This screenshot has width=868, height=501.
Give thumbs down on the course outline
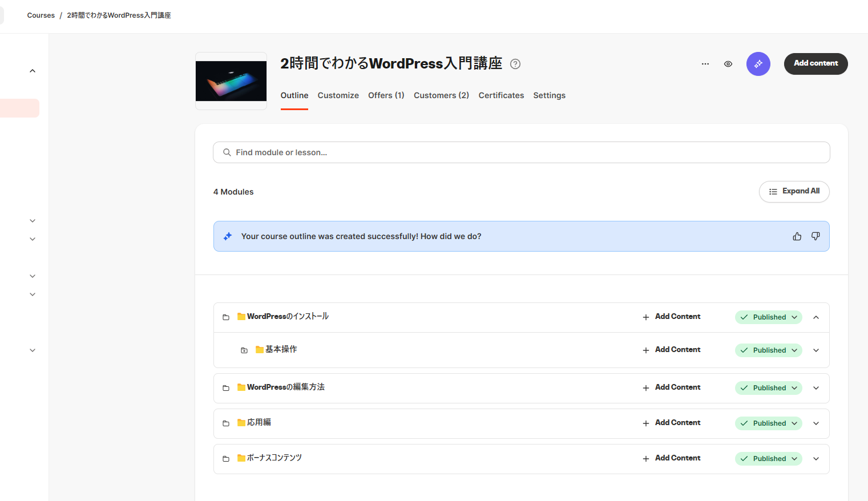(815, 236)
